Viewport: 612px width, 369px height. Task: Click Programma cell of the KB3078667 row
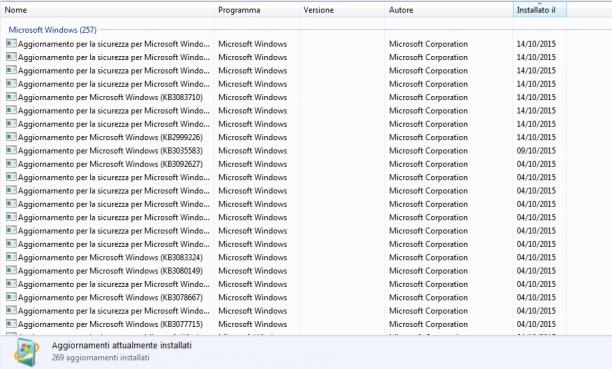[253, 297]
